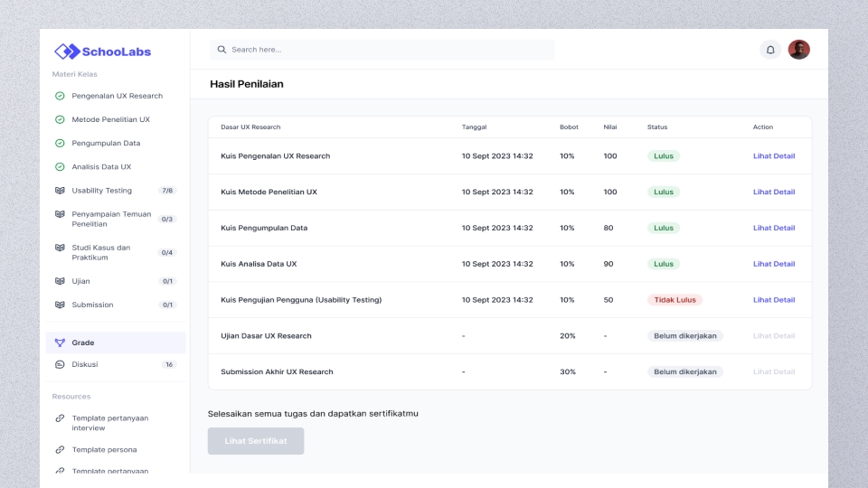
Task: Click Belum dikerjakan badge on Ujian Dasar row
Action: pos(685,336)
